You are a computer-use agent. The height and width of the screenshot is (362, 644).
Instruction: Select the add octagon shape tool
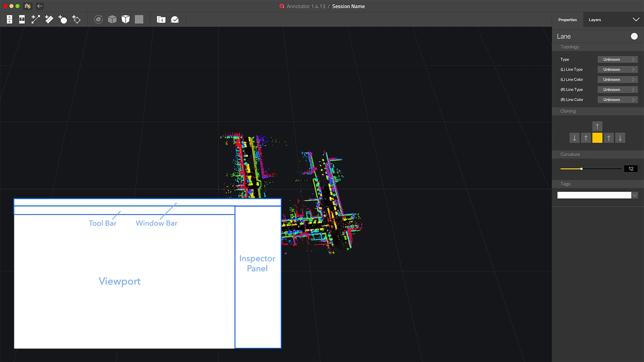click(x=63, y=19)
